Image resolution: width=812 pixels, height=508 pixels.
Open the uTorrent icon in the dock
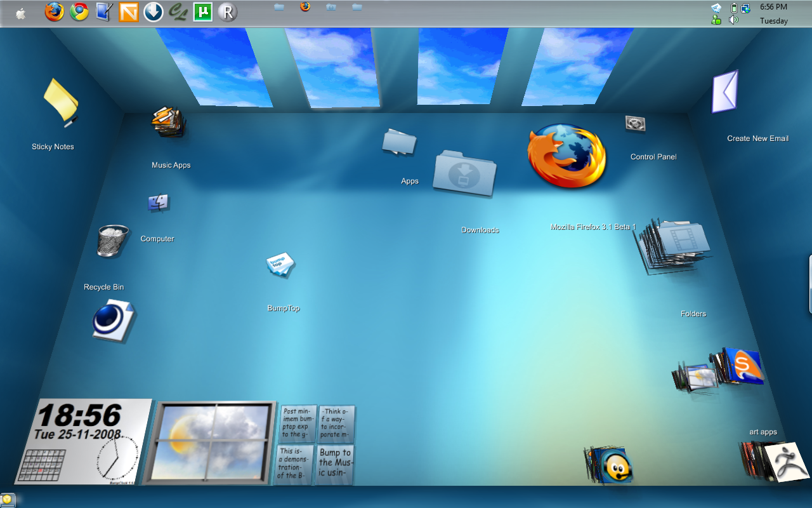point(203,11)
